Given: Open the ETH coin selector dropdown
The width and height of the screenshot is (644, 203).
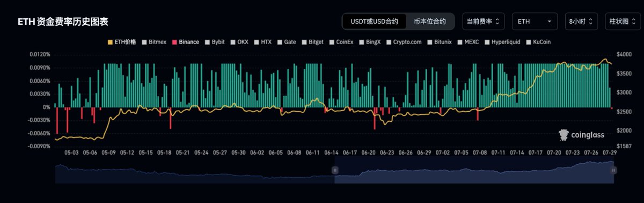Looking at the screenshot, I should point(535,21).
